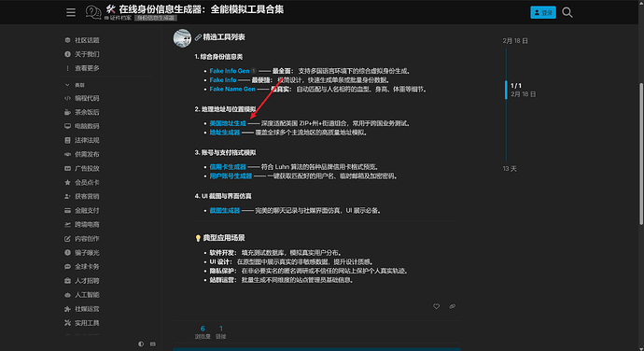Screen dimensions: 644x351
Task: Open the Fake Info link
Action: 223,79
